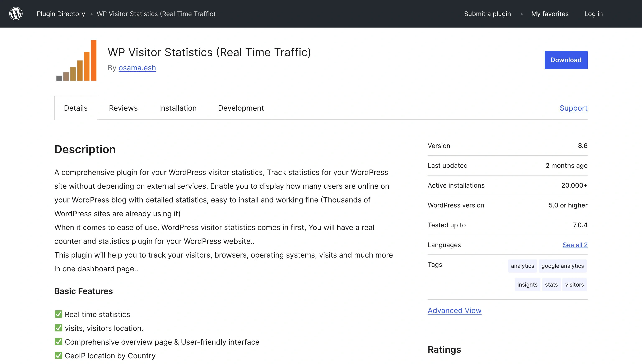Open Advanced View link
642x364 pixels.
click(454, 311)
